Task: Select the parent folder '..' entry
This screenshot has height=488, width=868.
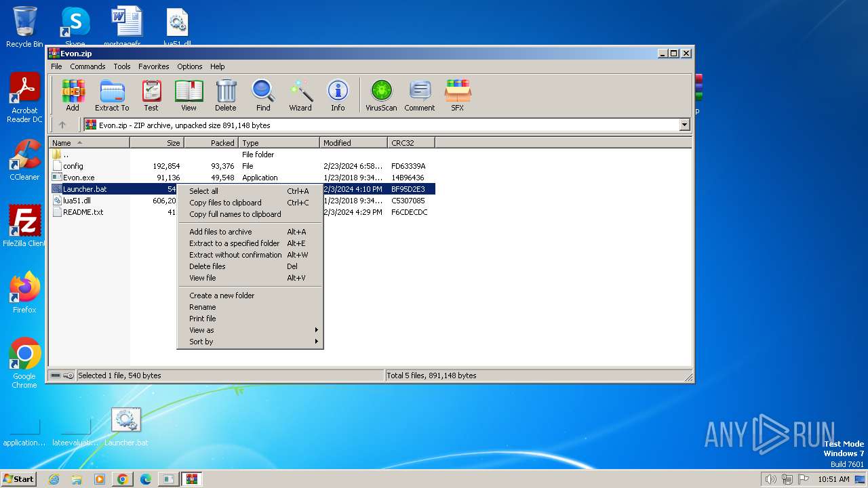Action: (x=243, y=155)
